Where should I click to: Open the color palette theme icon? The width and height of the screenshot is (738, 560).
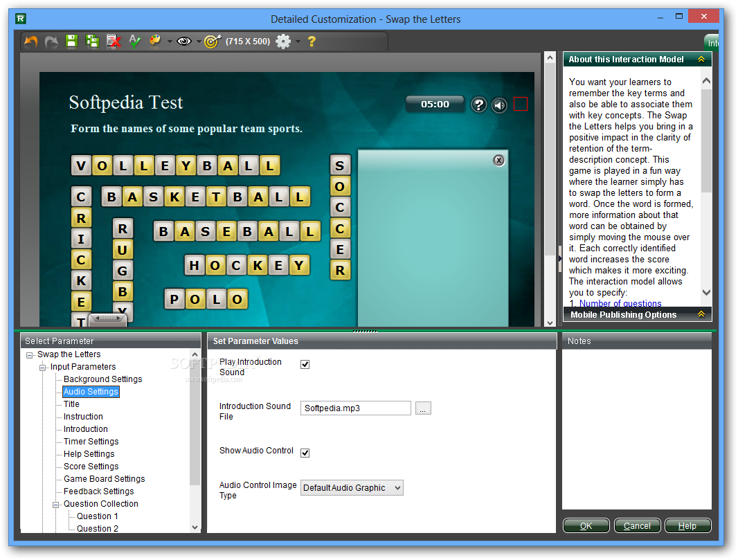pos(155,42)
